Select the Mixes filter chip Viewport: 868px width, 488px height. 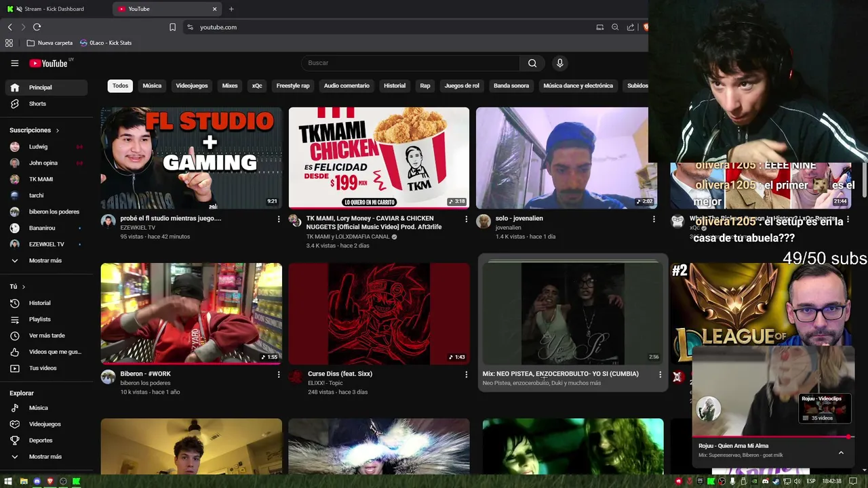(x=230, y=86)
